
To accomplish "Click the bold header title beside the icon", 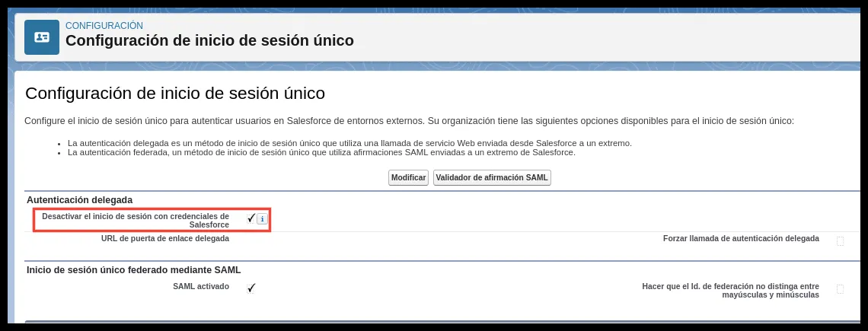I will coord(210,40).
